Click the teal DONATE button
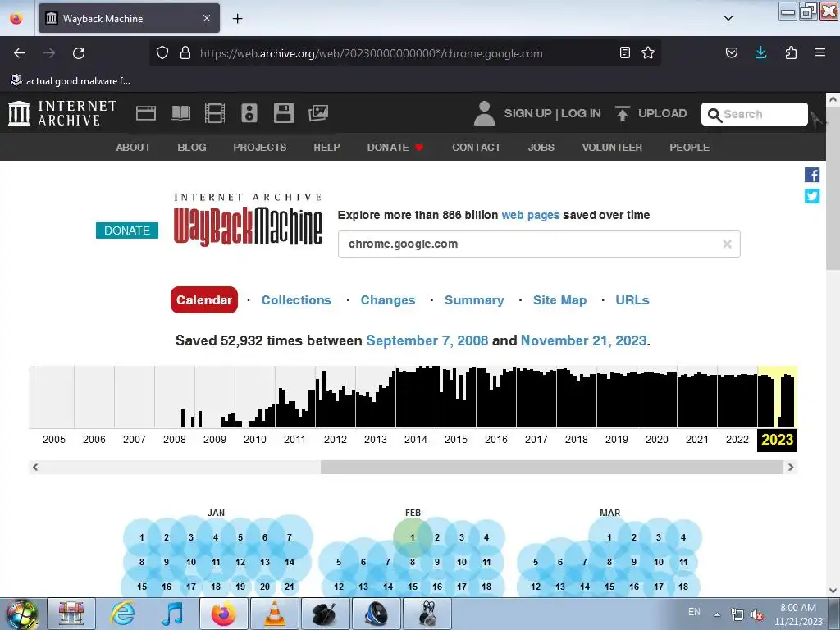The image size is (840, 630). (127, 231)
